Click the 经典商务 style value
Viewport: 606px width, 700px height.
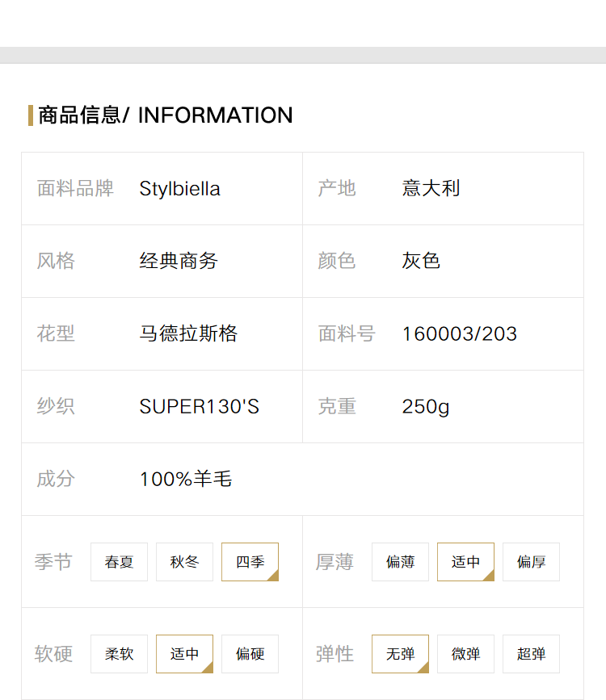[x=179, y=261]
